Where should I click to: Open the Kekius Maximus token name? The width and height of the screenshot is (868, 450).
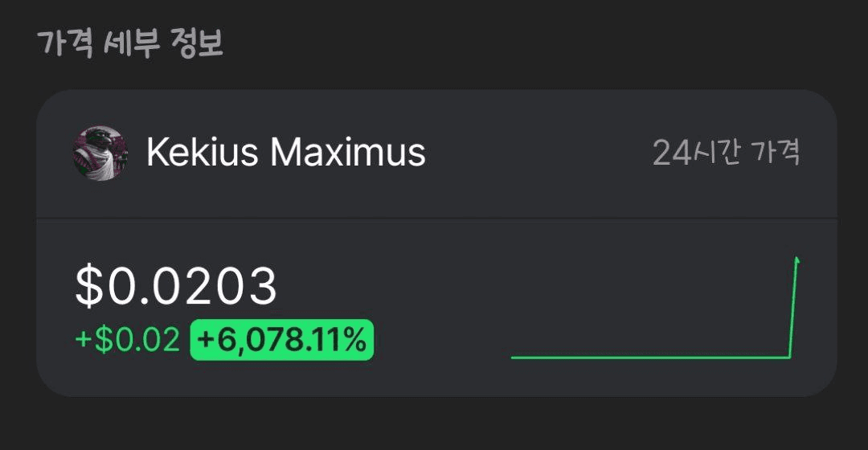click(285, 153)
